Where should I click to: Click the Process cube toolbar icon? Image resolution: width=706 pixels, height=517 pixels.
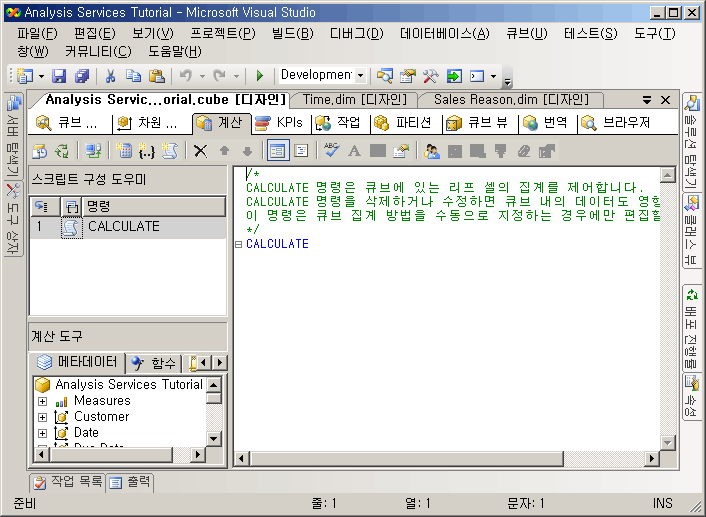pos(39,151)
